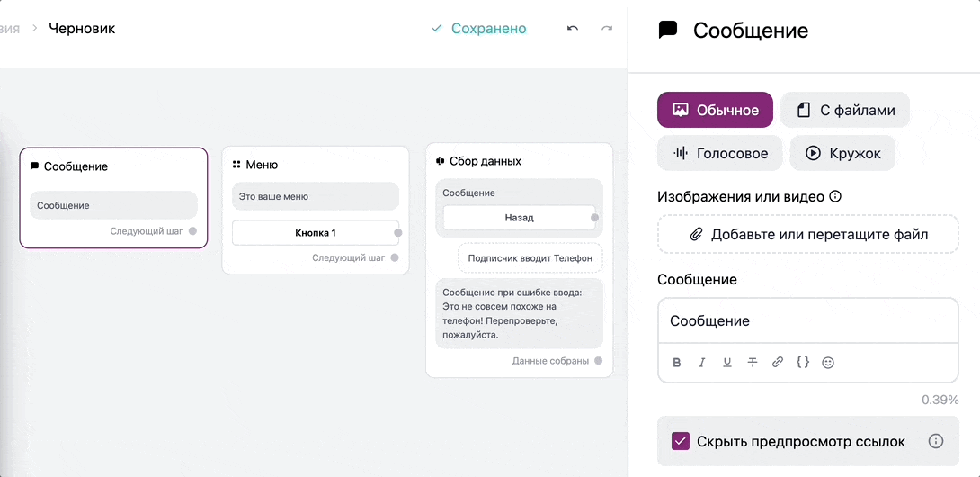
Task: Insert a link via chain icon
Action: 778,362
